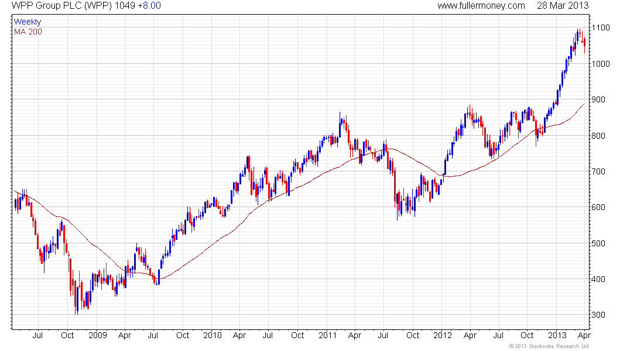Click the 1100 price axis label
Image resolution: width=644 pixels, height=351 pixels.
(601, 28)
